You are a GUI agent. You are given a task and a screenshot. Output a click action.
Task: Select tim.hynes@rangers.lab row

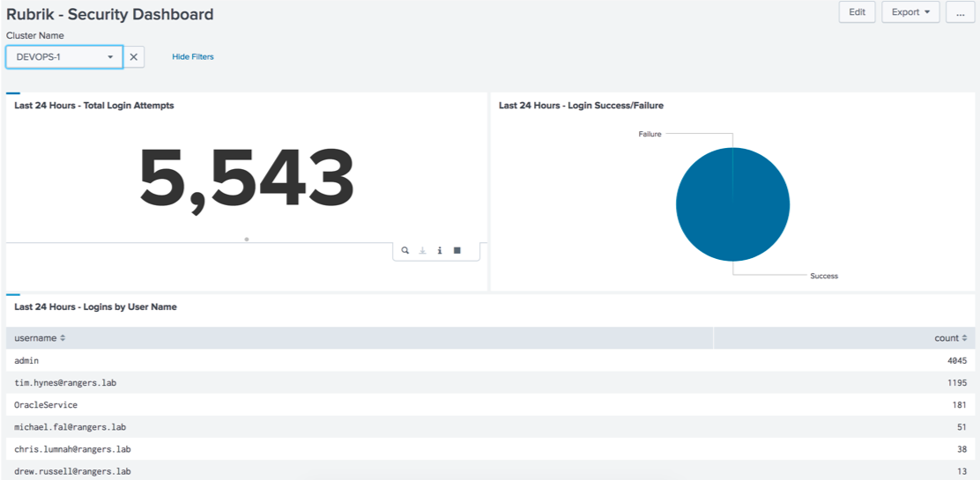490,382
